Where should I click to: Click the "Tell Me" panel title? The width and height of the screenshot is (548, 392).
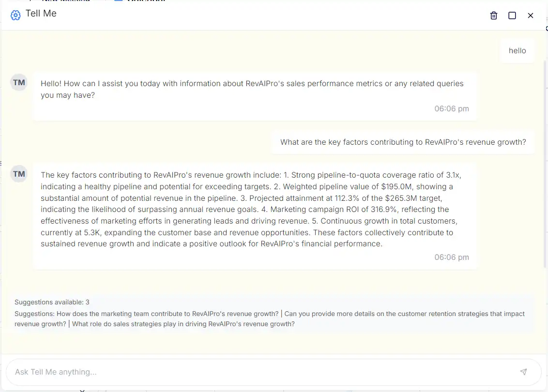pos(41,14)
